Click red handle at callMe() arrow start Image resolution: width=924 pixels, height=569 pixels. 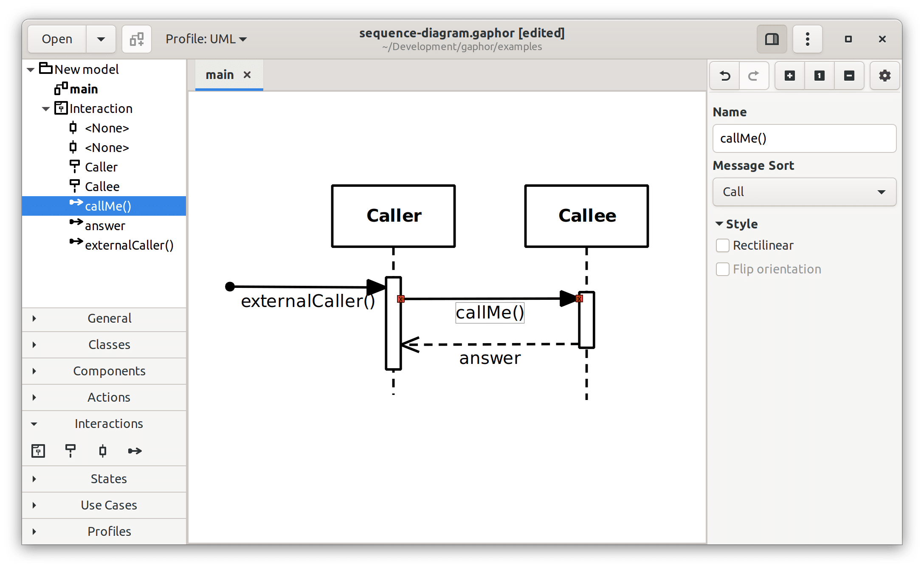(400, 299)
